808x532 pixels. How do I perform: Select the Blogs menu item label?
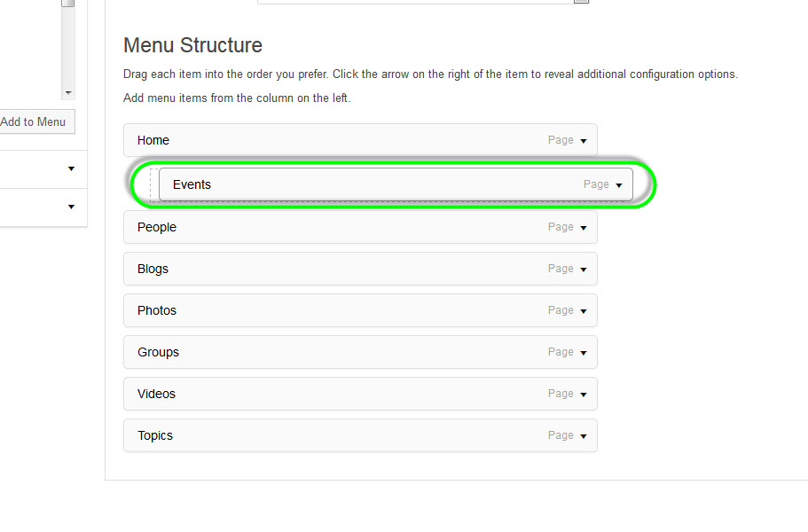pyautogui.click(x=153, y=269)
